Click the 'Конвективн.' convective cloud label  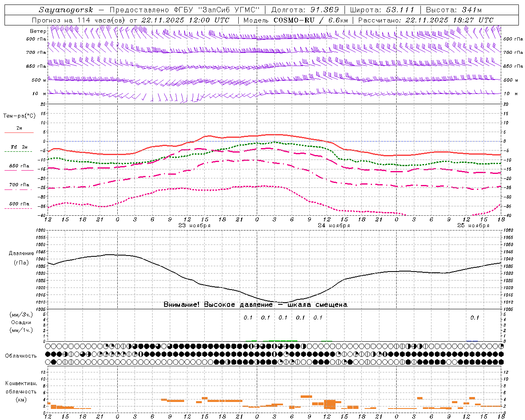click(x=21, y=383)
